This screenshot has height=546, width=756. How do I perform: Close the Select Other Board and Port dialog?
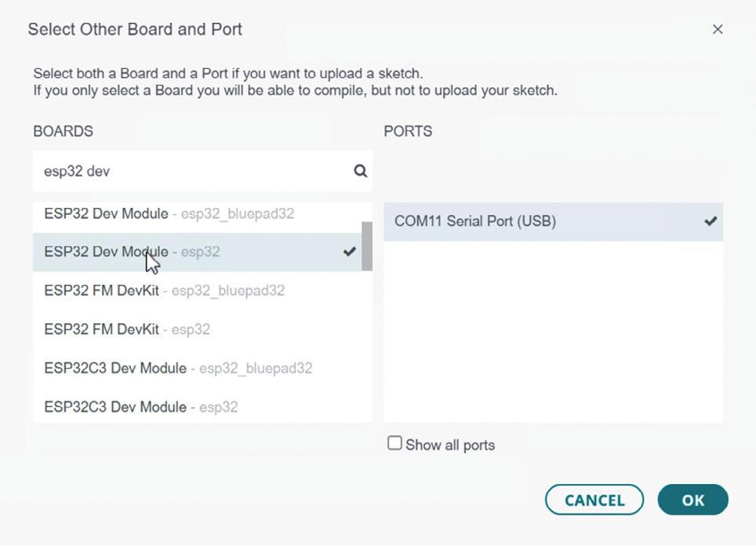[717, 30]
